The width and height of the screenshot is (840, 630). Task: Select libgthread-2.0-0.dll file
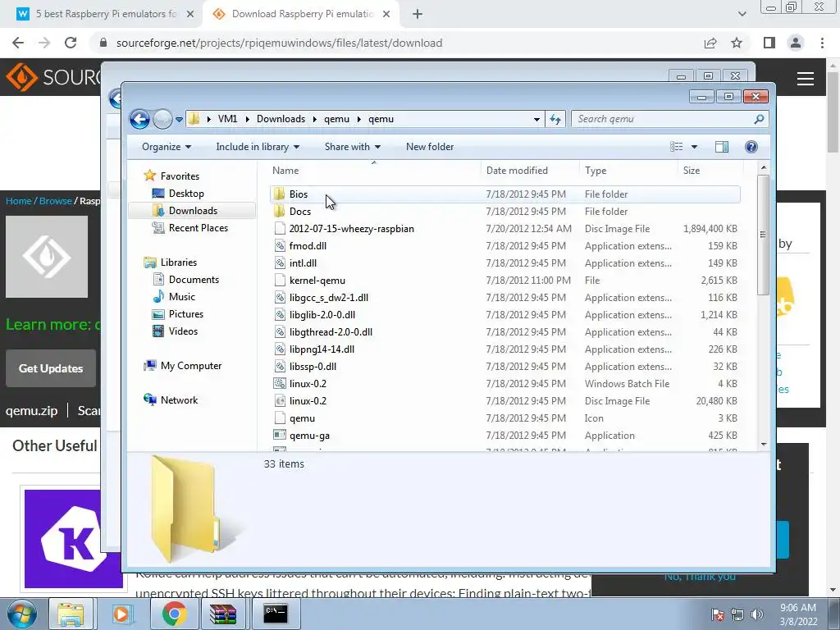click(x=504, y=332)
